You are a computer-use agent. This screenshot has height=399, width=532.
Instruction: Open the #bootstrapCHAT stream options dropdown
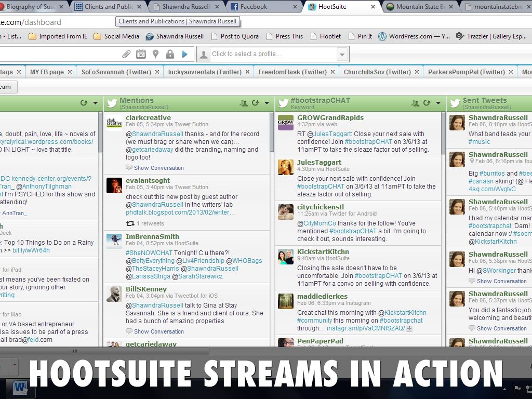(x=438, y=103)
